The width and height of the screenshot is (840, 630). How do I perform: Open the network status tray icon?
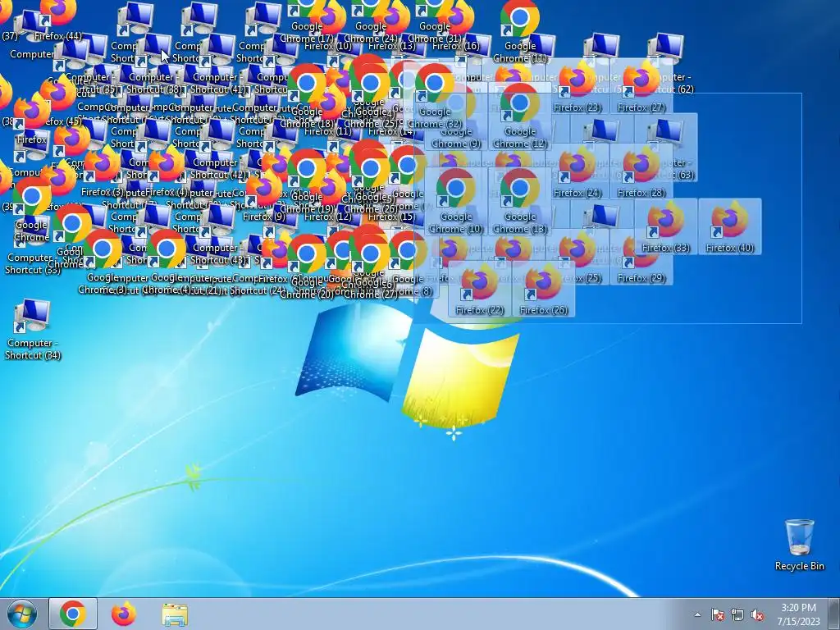(737, 614)
